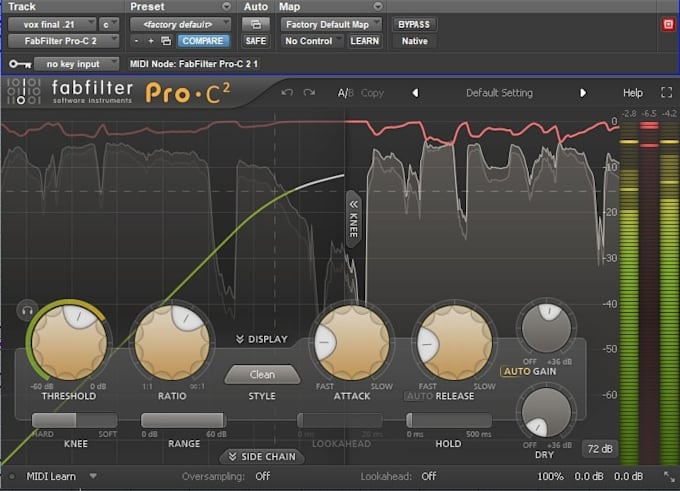
Task: Toggle full screen mode icon
Action: coord(667,92)
